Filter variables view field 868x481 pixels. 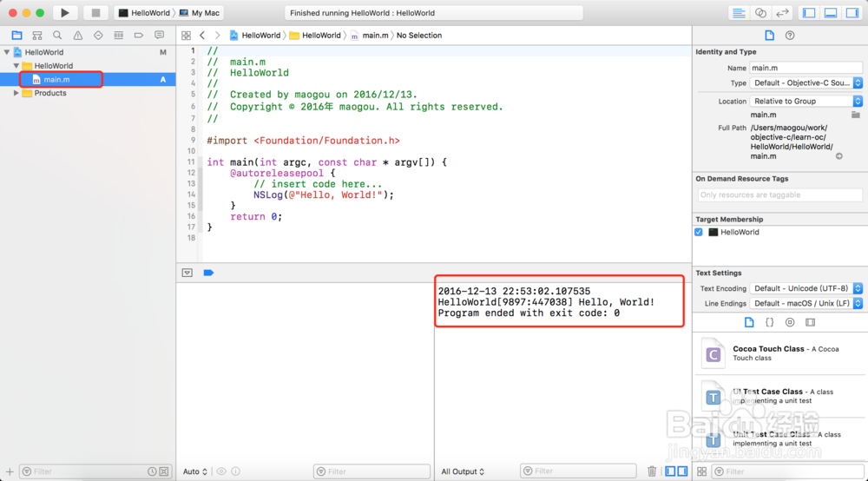372,471
